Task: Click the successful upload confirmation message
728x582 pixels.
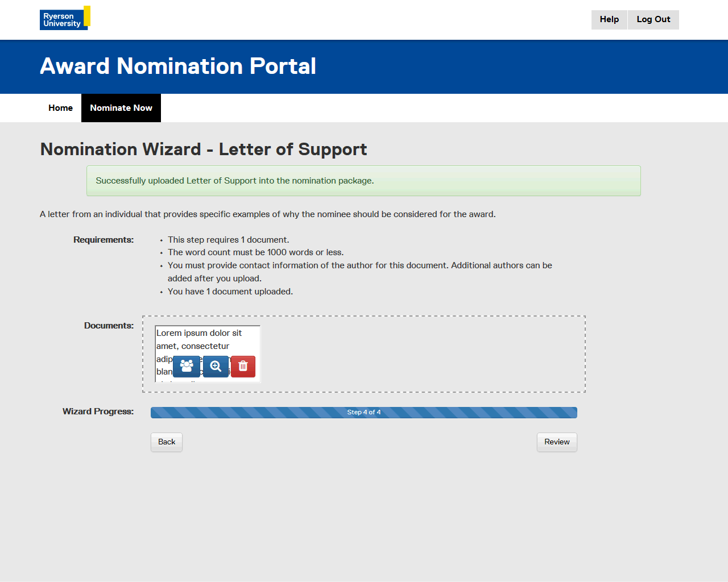Action: [363, 181]
